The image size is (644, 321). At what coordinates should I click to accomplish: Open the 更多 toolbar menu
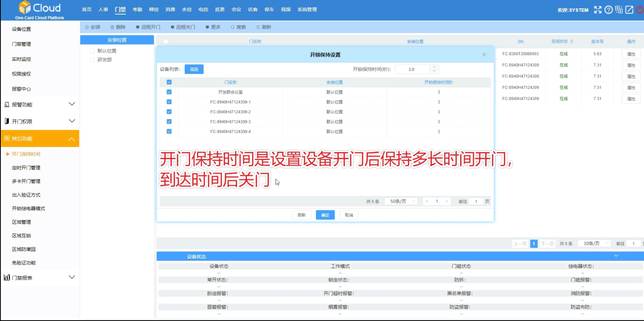213,27
